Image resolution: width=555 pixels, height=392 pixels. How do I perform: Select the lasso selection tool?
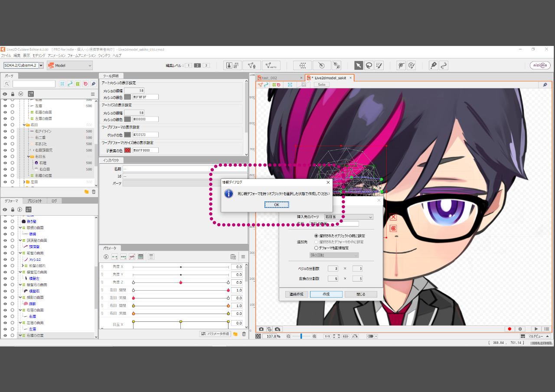[369, 65]
